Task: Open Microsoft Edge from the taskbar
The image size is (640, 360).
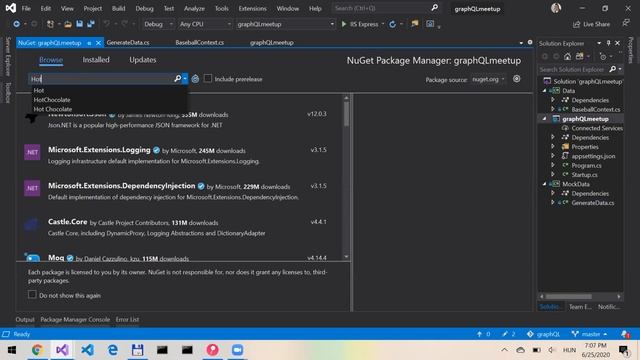Action: (112, 350)
